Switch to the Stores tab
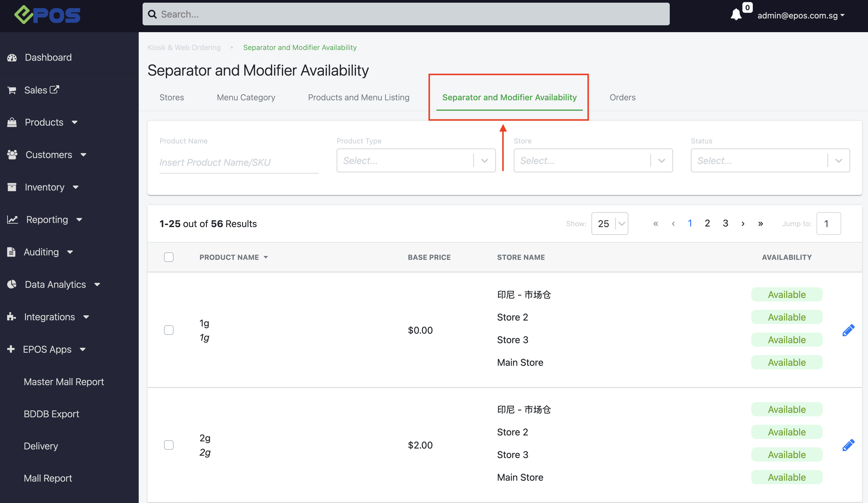This screenshot has height=503, width=868. coord(171,98)
